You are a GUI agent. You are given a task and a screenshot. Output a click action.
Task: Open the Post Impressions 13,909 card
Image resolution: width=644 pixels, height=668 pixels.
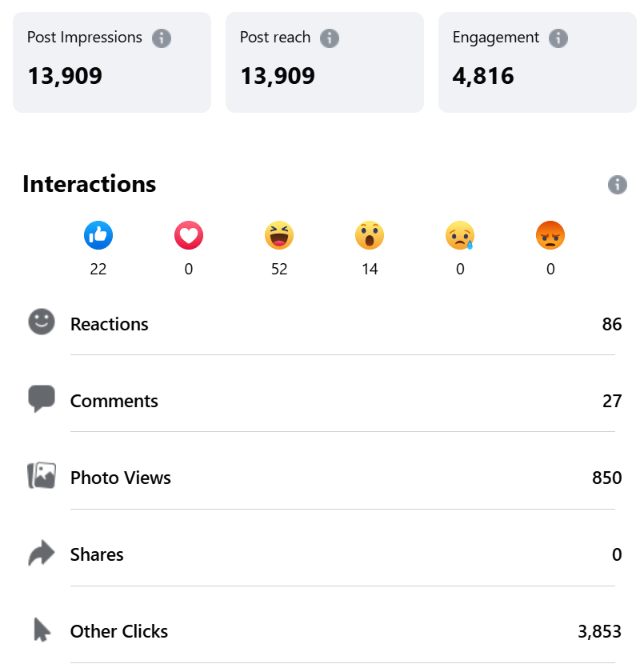(x=112, y=62)
